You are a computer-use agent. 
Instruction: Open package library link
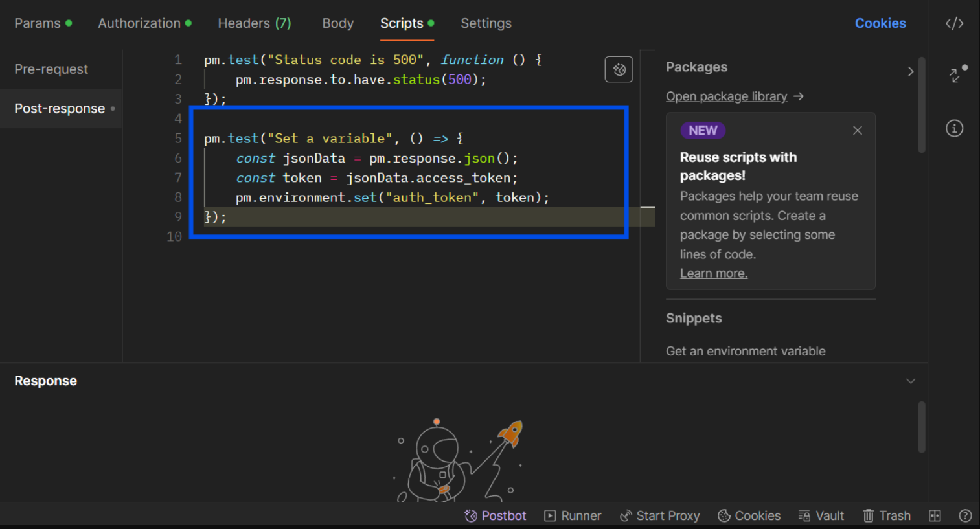(727, 96)
